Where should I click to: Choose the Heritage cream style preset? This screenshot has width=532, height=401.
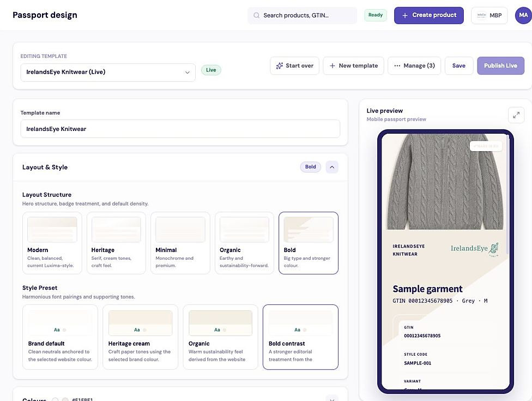click(140, 337)
